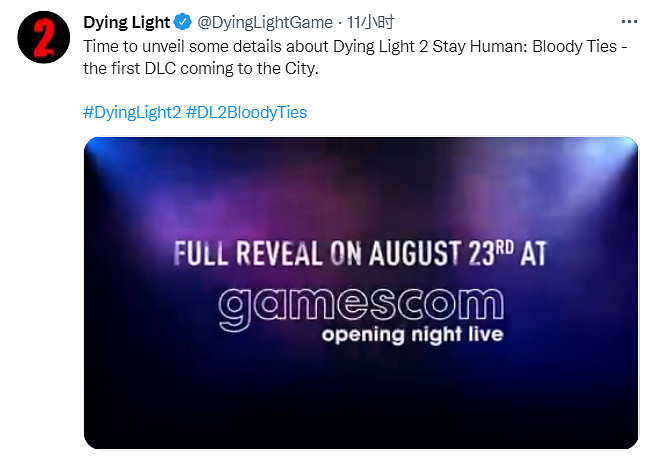Image resolution: width=655 pixels, height=461 pixels.
Task: Open the Dying Light display name
Action: tap(127, 21)
